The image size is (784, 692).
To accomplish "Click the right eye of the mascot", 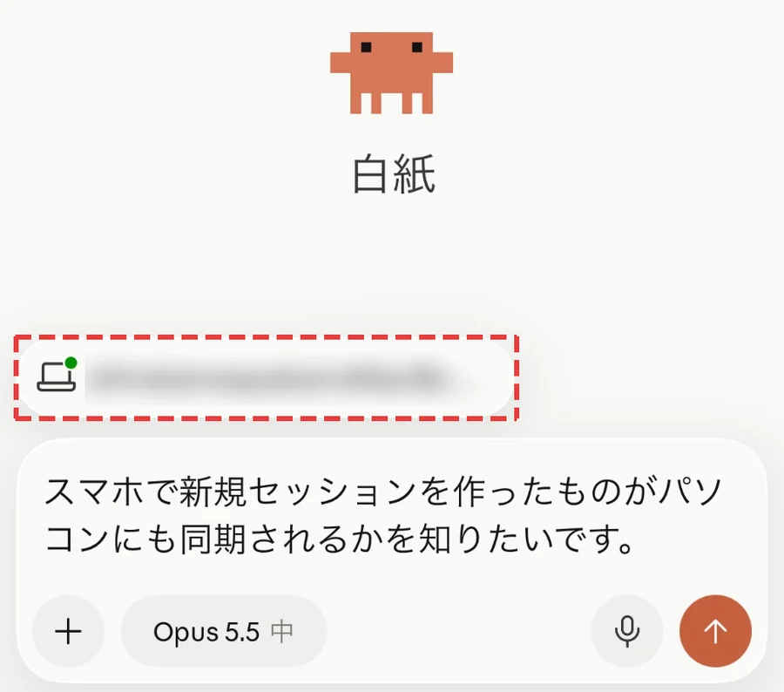I will tap(417, 48).
